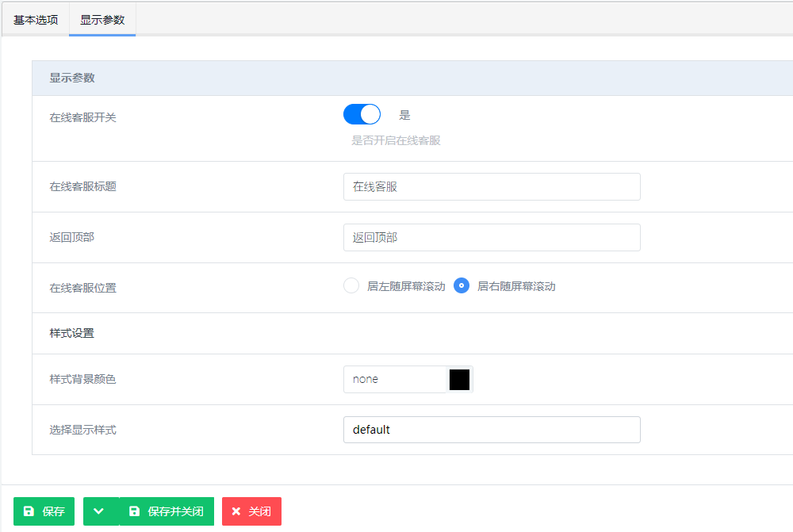This screenshot has width=793, height=532.
Task: Switch to the 基本选项 tab
Action: [36, 20]
